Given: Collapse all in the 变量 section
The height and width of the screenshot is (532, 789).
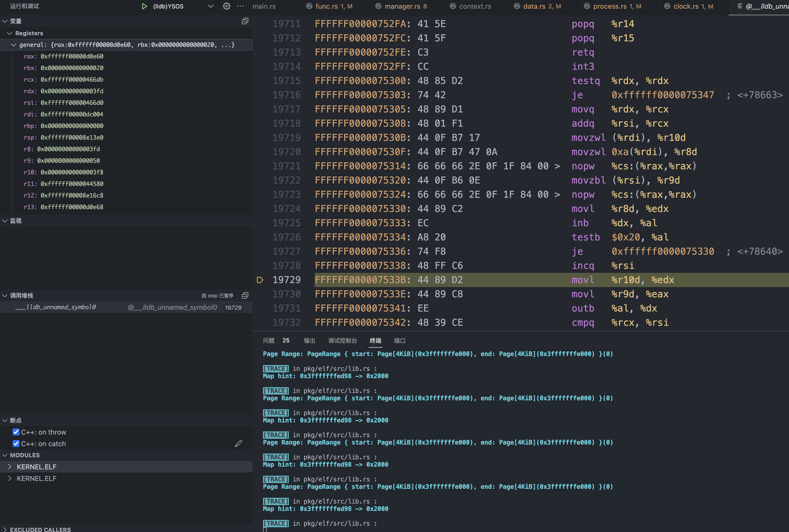Looking at the screenshot, I should 245,21.
